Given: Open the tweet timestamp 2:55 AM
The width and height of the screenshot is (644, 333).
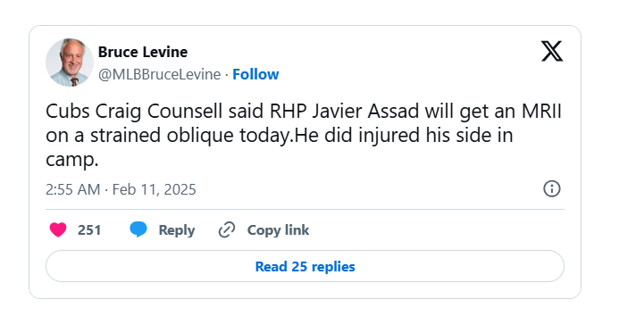Looking at the screenshot, I should (72, 189).
